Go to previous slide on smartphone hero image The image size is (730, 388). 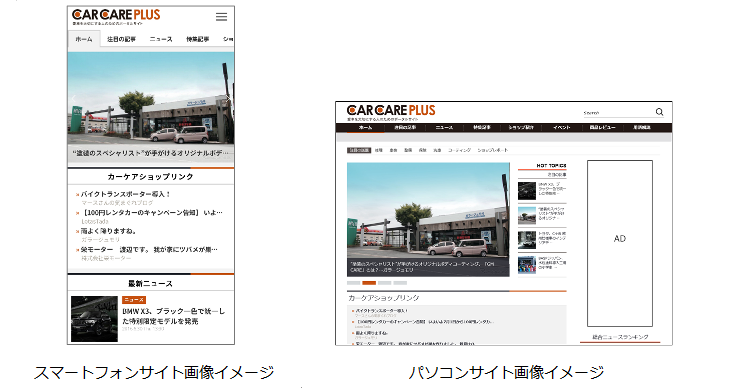click(x=74, y=99)
